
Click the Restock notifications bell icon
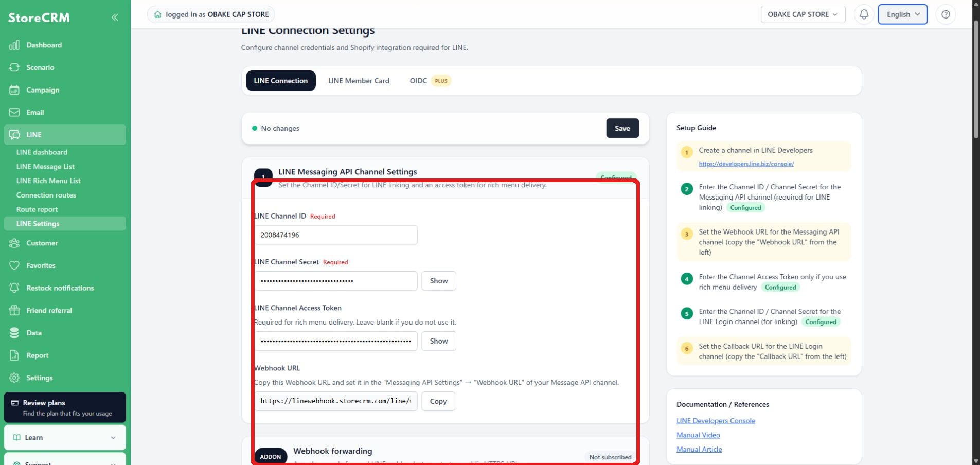click(x=14, y=288)
